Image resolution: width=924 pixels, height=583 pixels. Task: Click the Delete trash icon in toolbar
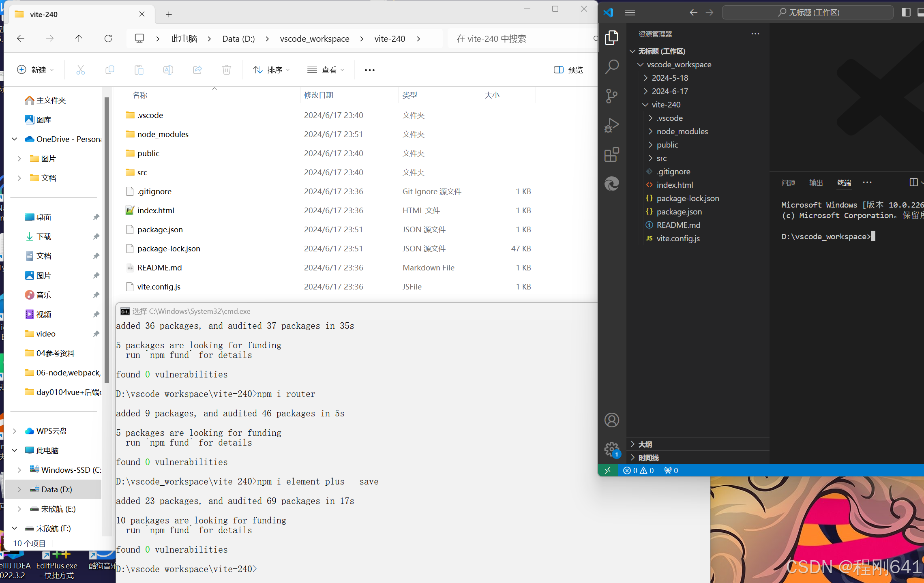click(x=227, y=70)
